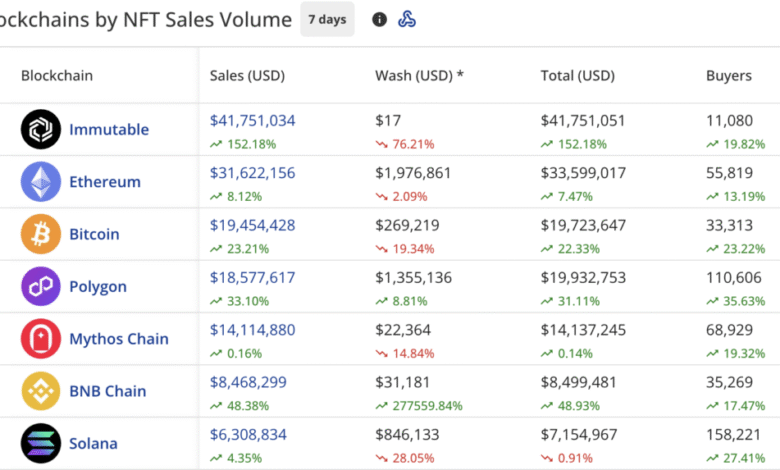Click Mythos Chain total $14,137,245

click(x=583, y=330)
